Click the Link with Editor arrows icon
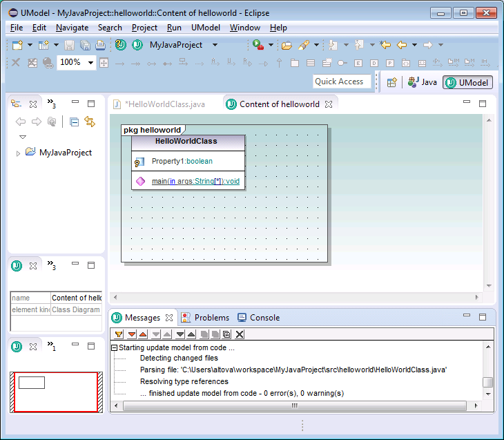The width and height of the screenshot is (504, 440). 90,122
